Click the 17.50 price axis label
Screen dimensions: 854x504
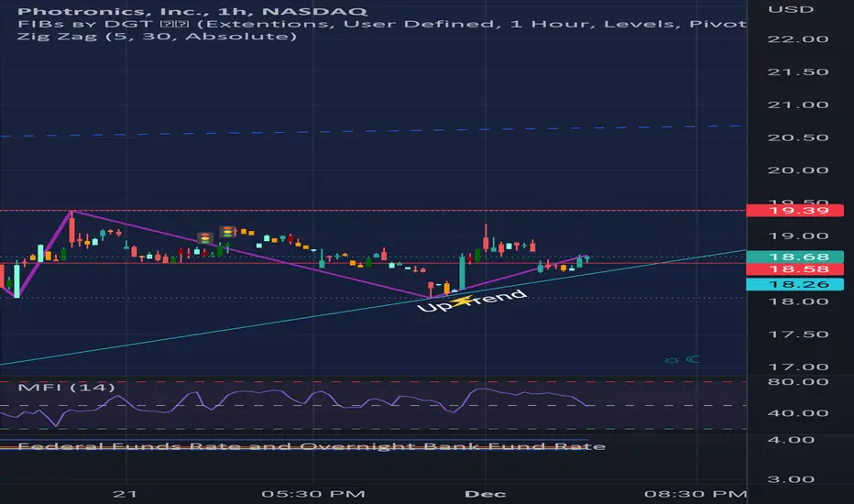tap(798, 334)
